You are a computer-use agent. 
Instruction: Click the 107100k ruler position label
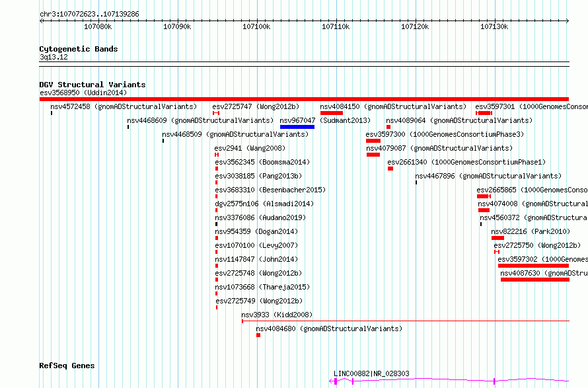pyautogui.click(x=256, y=26)
